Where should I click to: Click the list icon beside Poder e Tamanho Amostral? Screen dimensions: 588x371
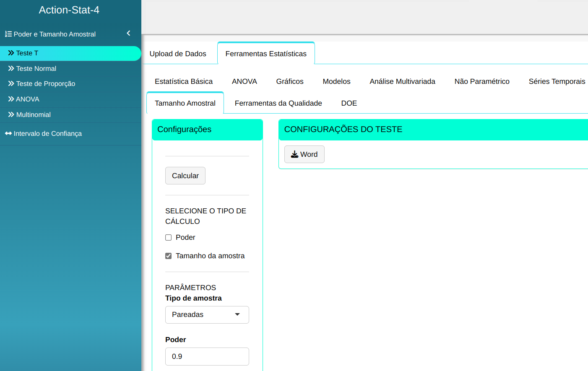[8, 34]
